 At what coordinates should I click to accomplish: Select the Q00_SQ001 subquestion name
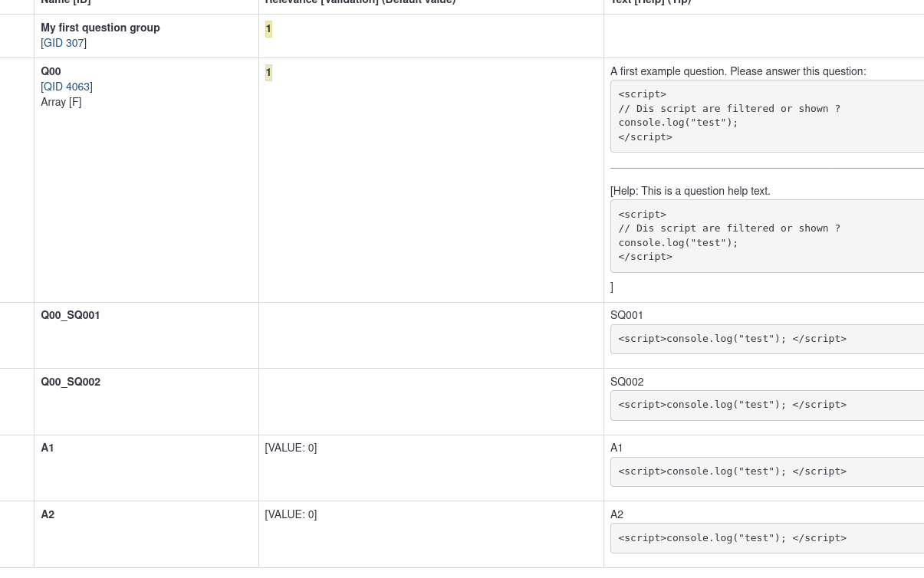71,316
